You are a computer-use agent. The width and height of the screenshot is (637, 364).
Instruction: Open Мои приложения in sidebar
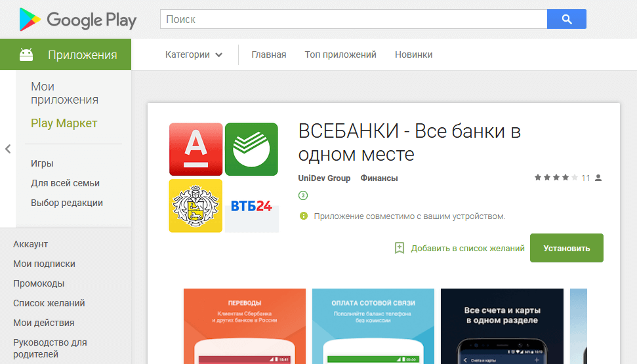64,93
